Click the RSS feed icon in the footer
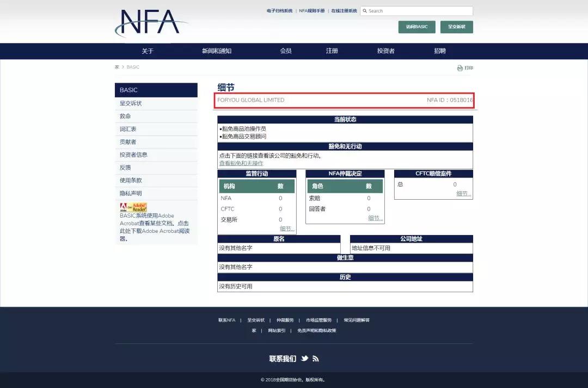588x388 pixels. pos(316,358)
